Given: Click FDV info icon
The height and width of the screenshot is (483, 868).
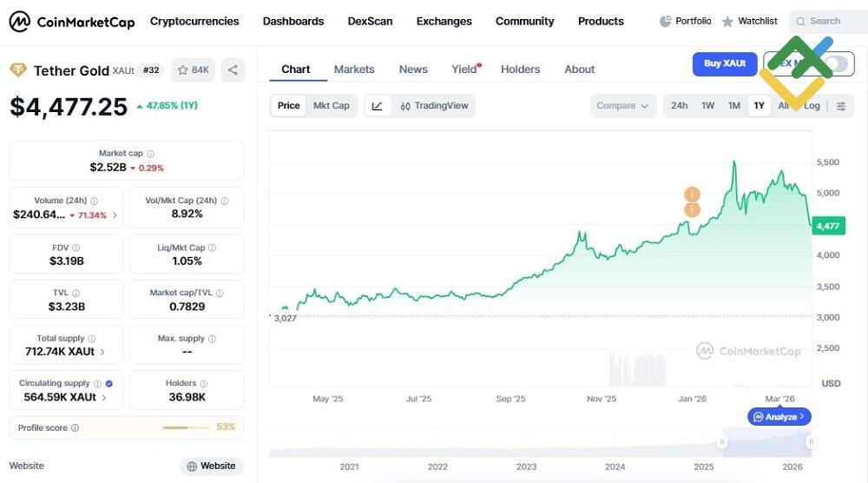Looking at the screenshot, I should tap(76, 248).
